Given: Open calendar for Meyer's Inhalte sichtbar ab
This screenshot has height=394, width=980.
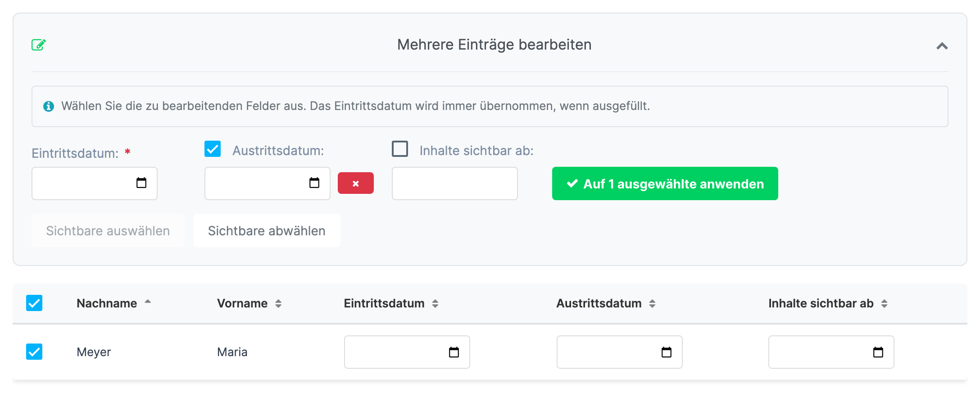Looking at the screenshot, I should click(878, 352).
